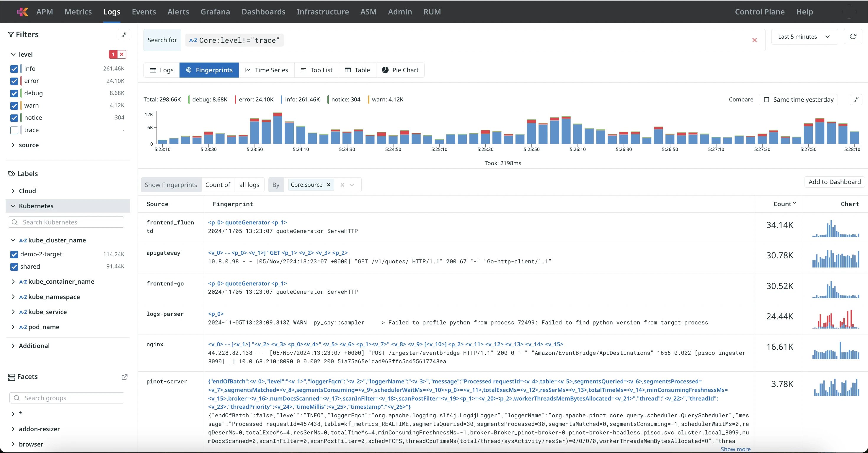This screenshot has width=868, height=453.
Task: Uncheck the debug level checkbox
Action: coord(14,93)
